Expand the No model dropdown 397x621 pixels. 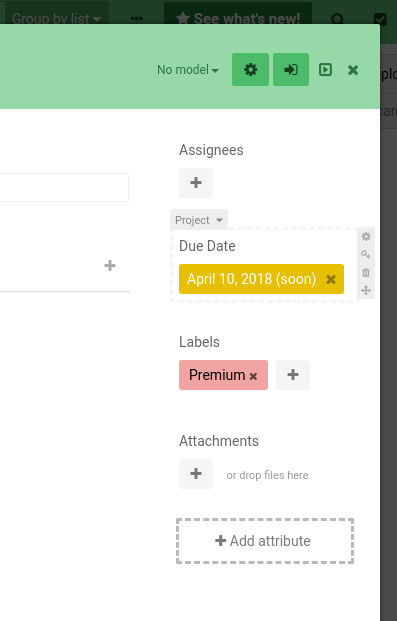(x=188, y=70)
